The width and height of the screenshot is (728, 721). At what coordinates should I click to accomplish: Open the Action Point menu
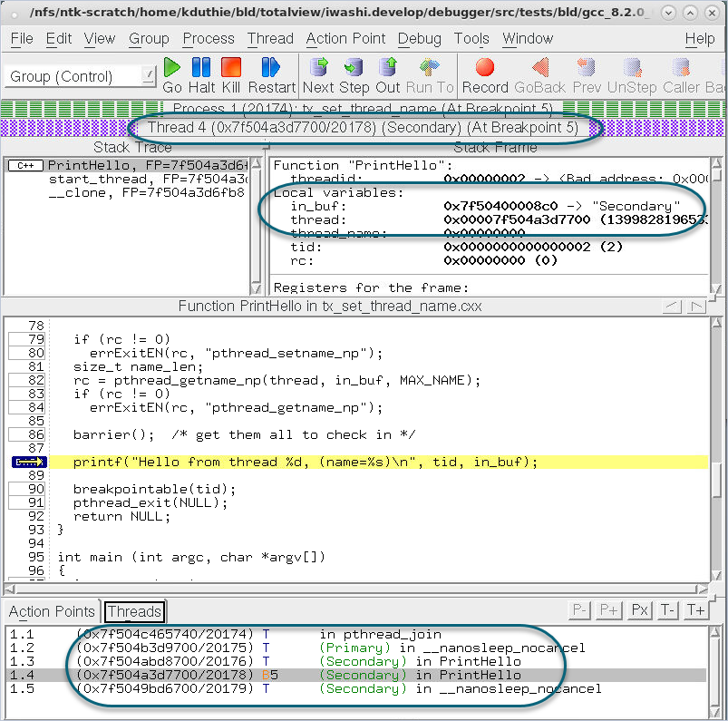(x=345, y=39)
